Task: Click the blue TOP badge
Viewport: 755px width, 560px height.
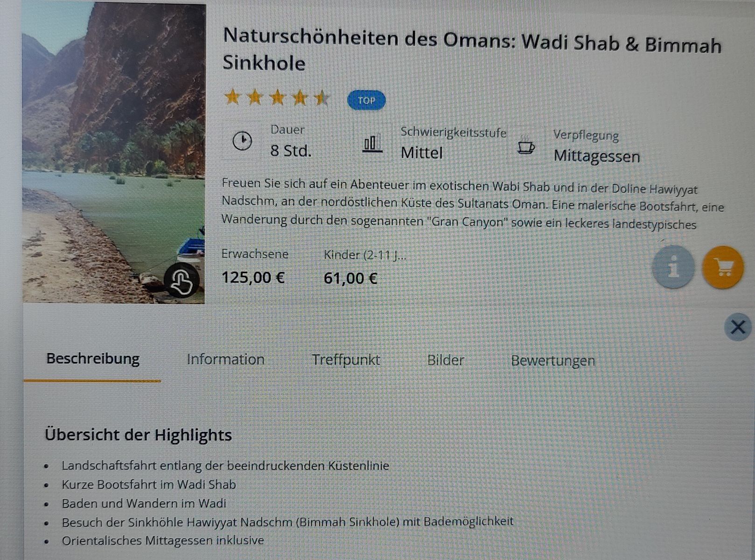Action: (366, 100)
